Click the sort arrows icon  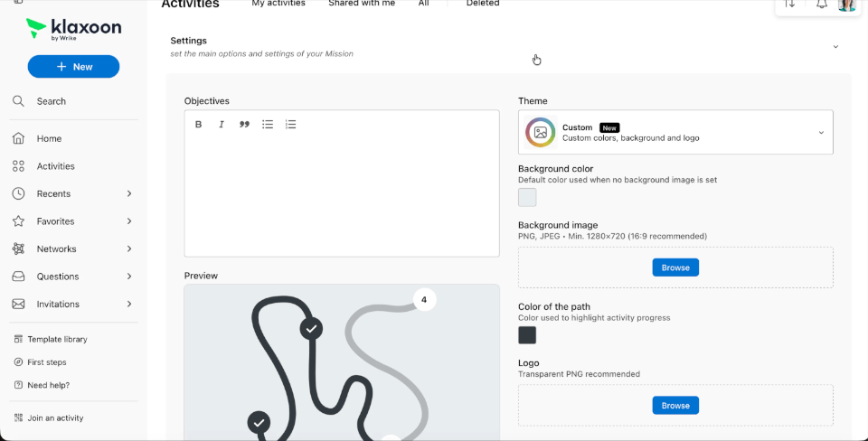[790, 4]
